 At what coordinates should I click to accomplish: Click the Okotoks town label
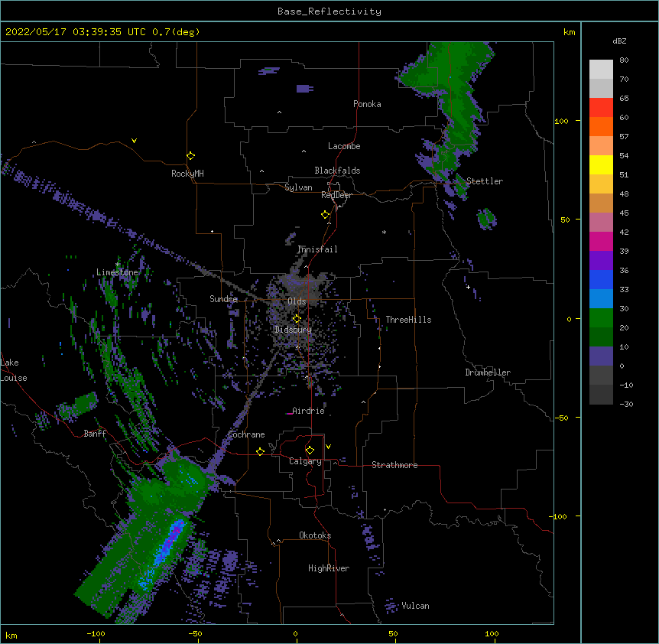(315, 535)
